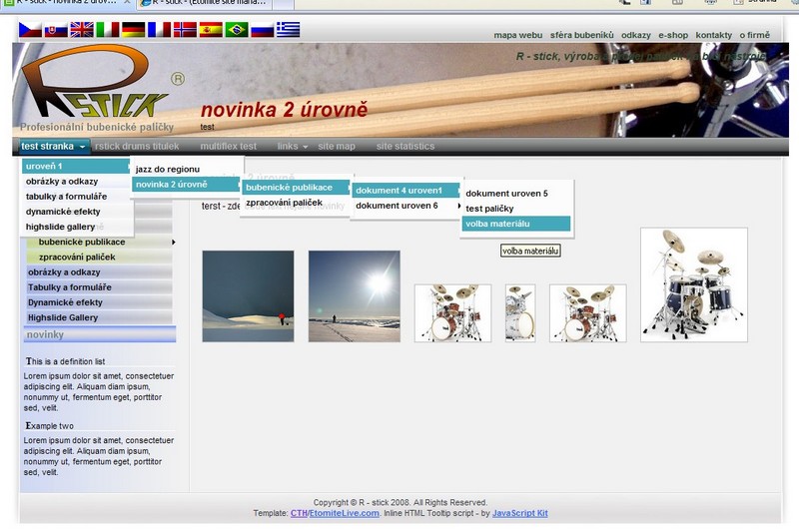Select uroveň 1 in the dropdown menu
Screen dimensions: 799x532
(x=77, y=166)
